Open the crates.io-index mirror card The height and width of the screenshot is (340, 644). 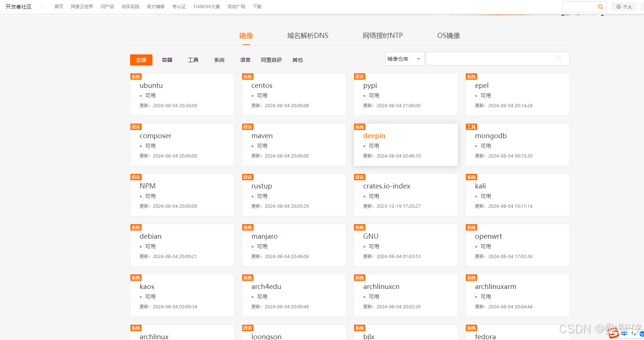tap(406, 195)
